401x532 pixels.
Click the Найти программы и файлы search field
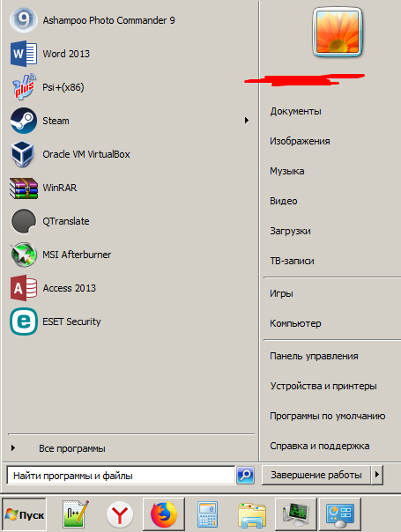point(121,476)
